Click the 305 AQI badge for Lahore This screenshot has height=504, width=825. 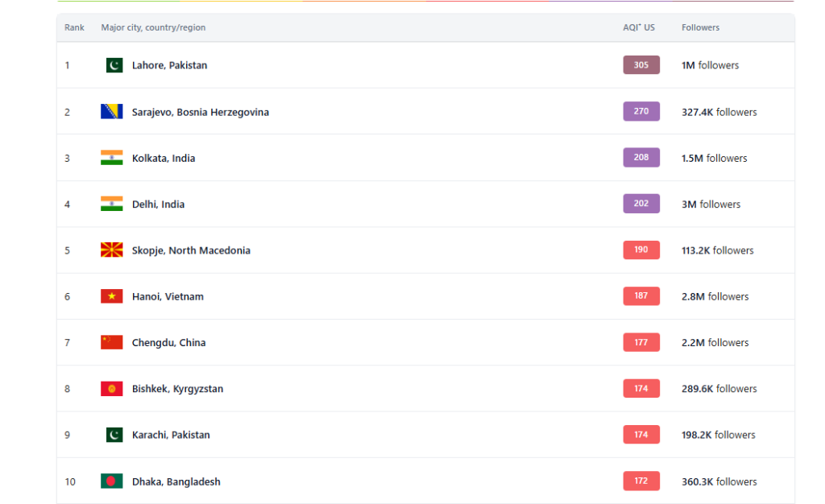(641, 65)
